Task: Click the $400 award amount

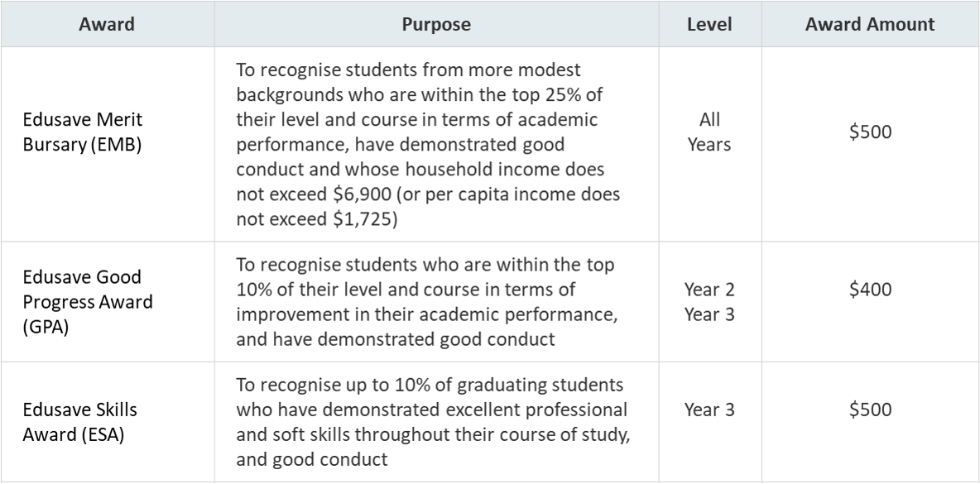Action: (x=870, y=289)
